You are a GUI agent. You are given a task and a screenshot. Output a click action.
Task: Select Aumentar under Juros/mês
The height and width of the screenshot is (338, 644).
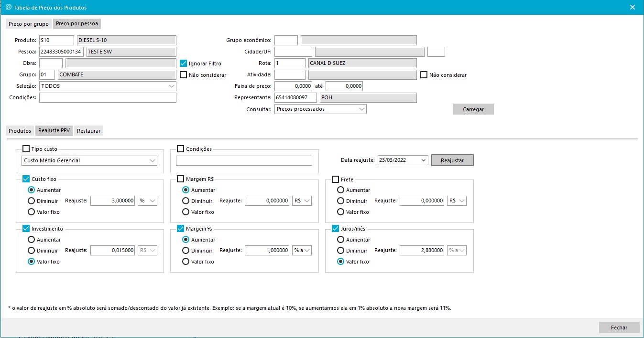point(341,240)
